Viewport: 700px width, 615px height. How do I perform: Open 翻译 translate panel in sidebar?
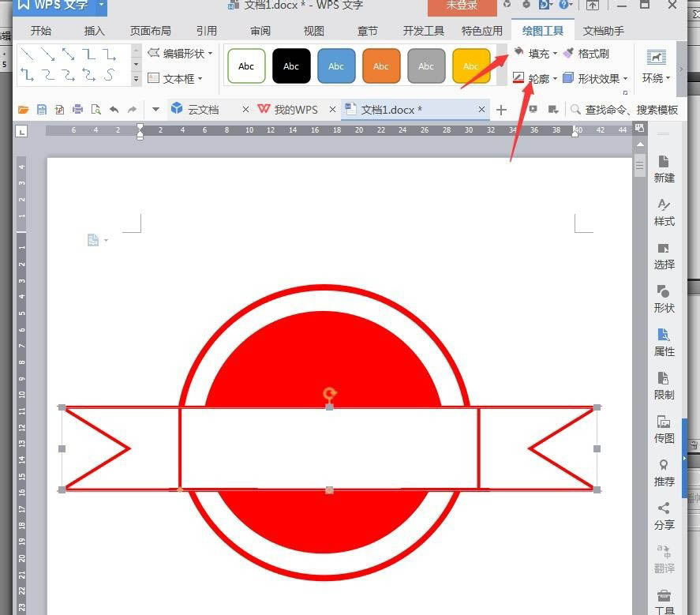664,559
